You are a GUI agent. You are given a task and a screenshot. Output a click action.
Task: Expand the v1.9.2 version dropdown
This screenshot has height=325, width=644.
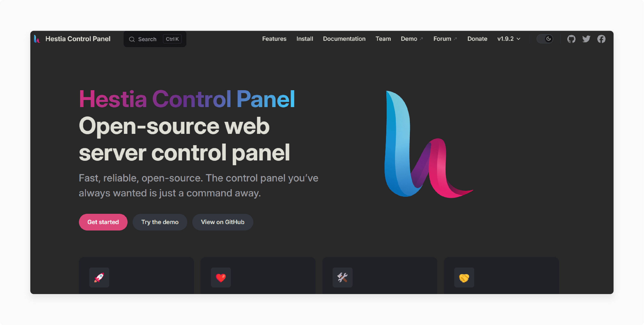[509, 39]
